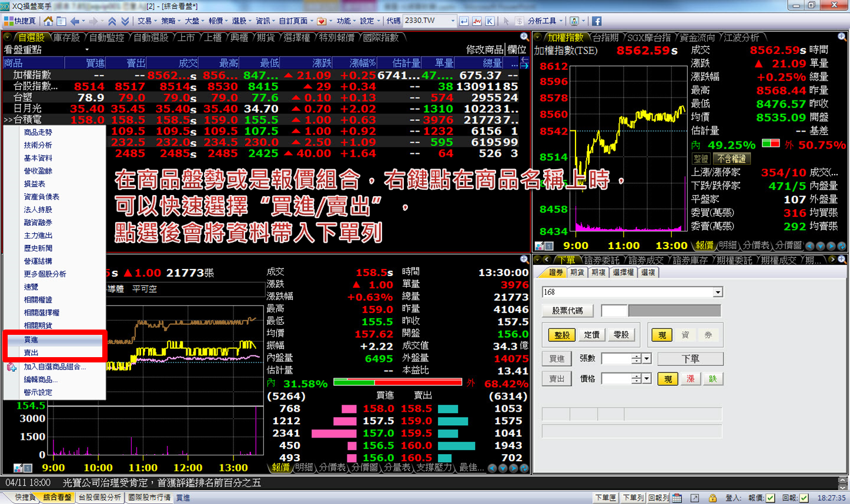Open the 價格 price dropdown arrow
The width and height of the screenshot is (850, 504).
point(647,379)
